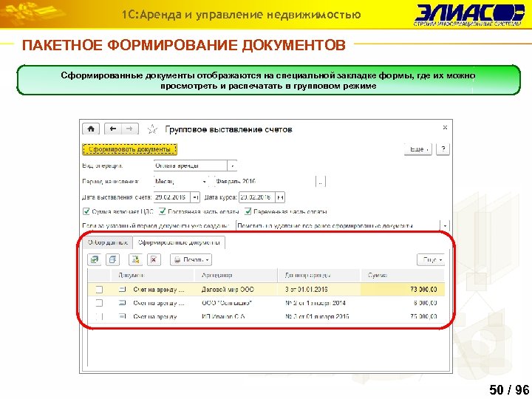Click the refresh documents list icon
Screen dimensions: 532x399
[x=95, y=260]
